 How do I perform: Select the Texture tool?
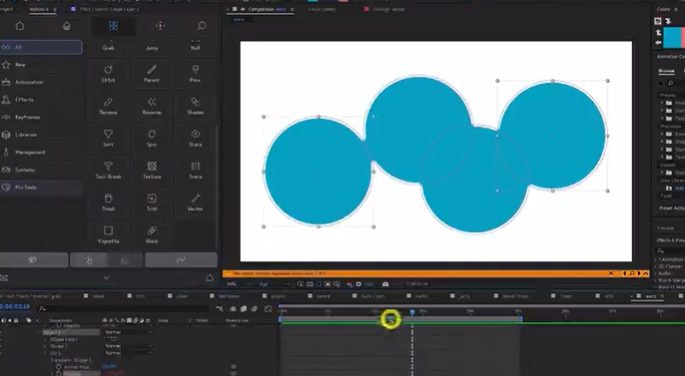pos(152,170)
